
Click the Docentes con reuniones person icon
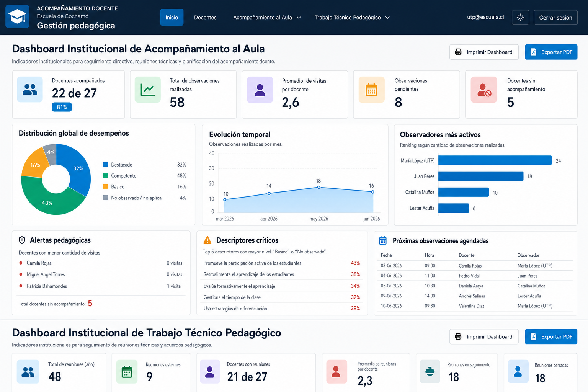pos(210,372)
